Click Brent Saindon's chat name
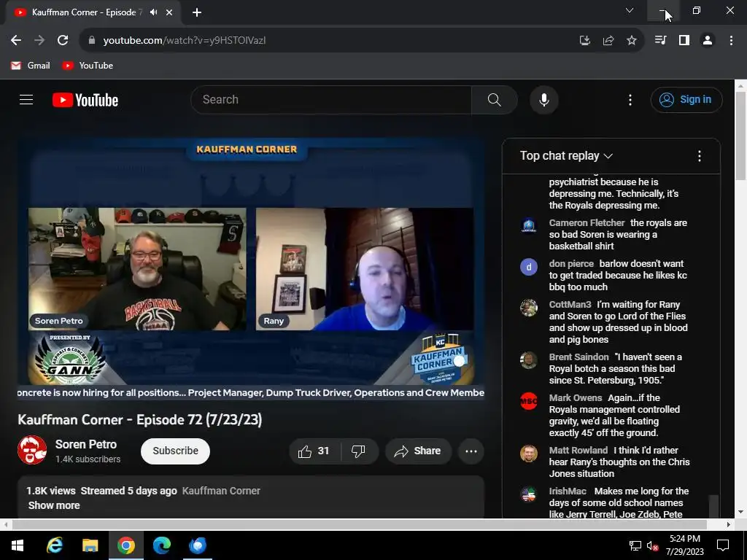This screenshot has width=747, height=560. click(578, 357)
